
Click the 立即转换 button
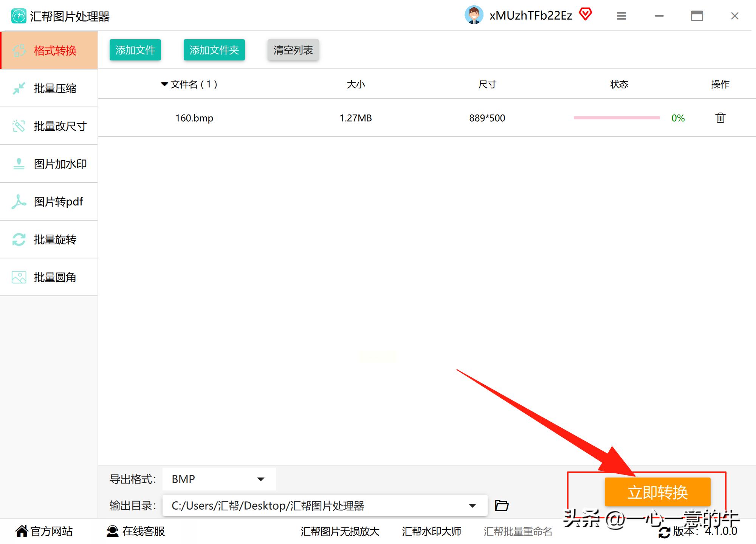pyautogui.click(x=658, y=491)
